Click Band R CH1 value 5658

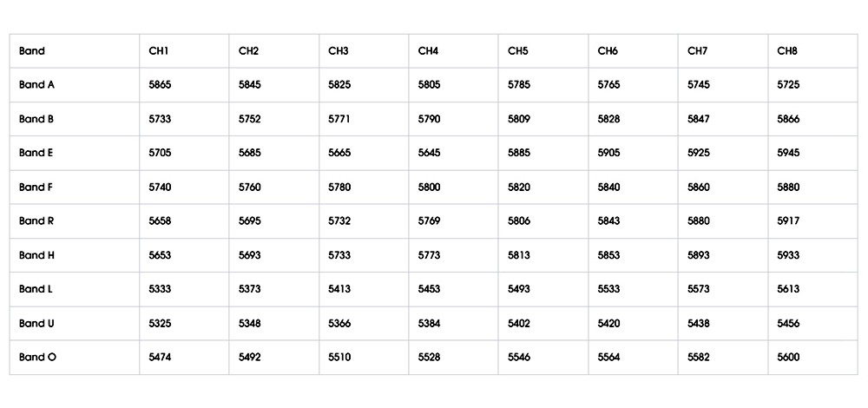pyautogui.click(x=160, y=220)
